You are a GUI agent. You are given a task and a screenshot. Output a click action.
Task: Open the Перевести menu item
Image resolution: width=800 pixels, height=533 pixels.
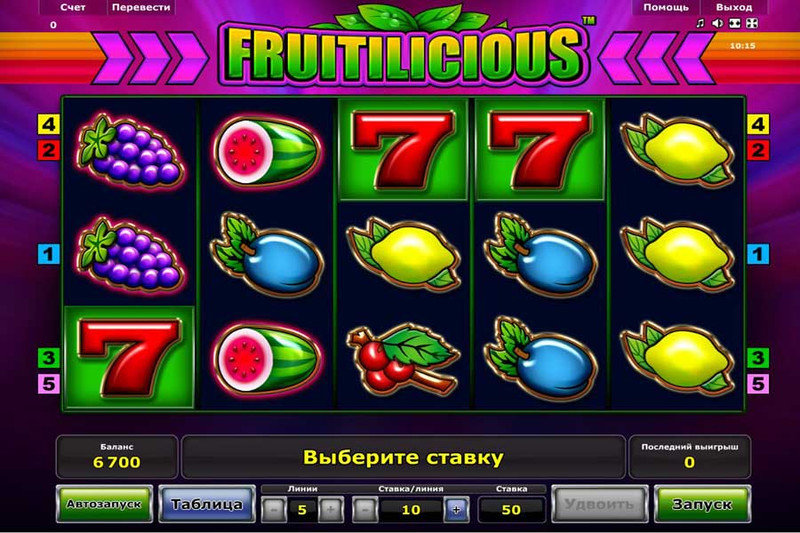click(141, 7)
